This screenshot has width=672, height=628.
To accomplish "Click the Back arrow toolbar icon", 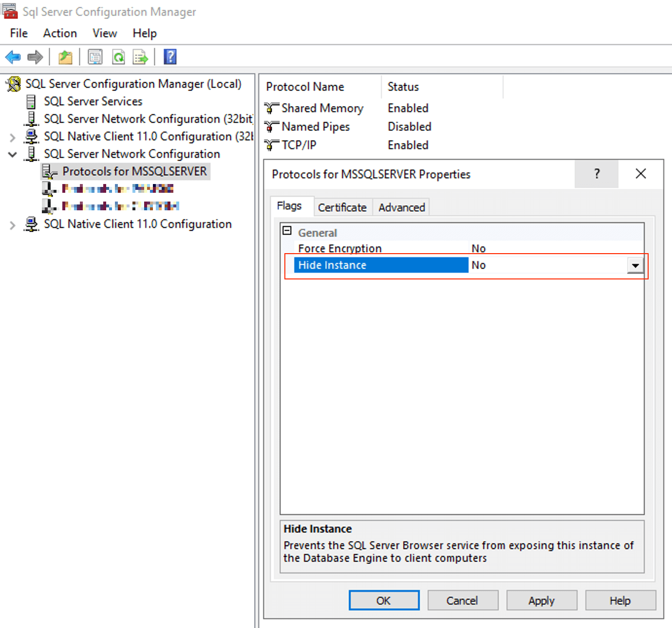I will click(13, 57).
